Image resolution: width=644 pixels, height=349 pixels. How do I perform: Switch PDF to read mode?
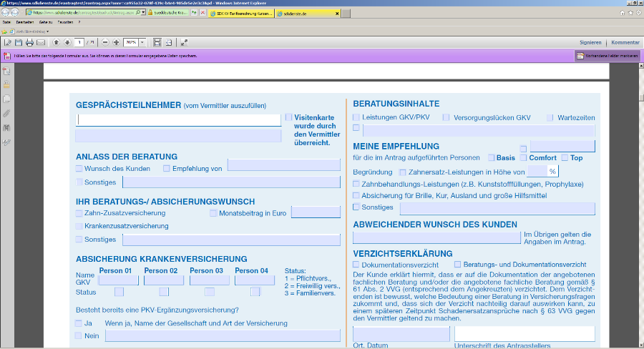pyautogui.click(x=184, y=42)
